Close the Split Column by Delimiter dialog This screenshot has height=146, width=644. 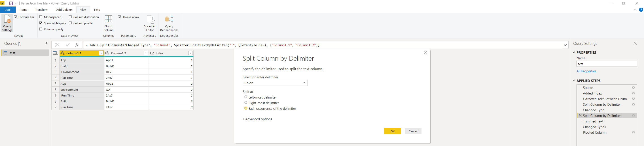(425, 53)
